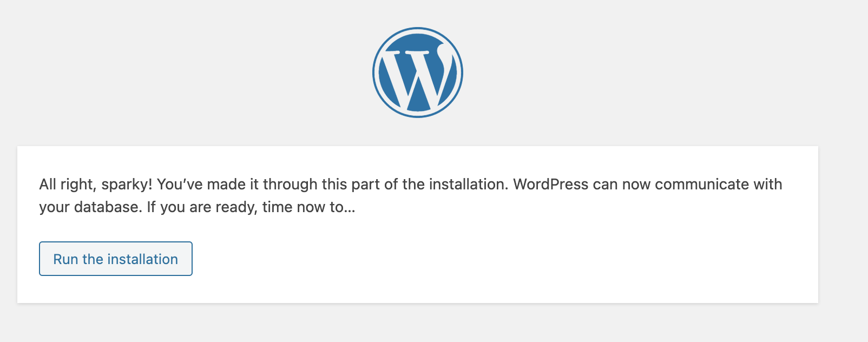Click the phrase "your database."
The width and height of the screenshot is (868, 342).
click(x=90, y=207)
